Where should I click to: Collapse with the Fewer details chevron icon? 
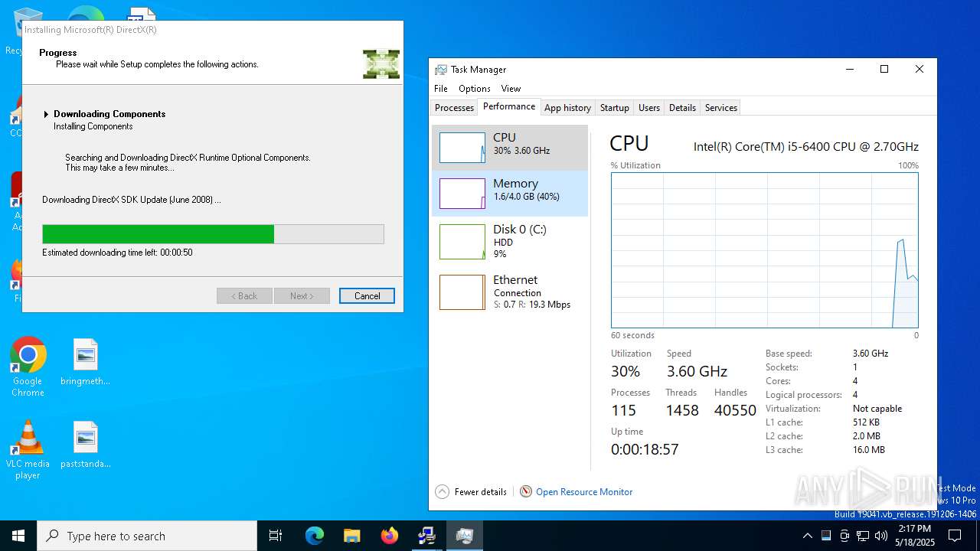pos(442,491)
